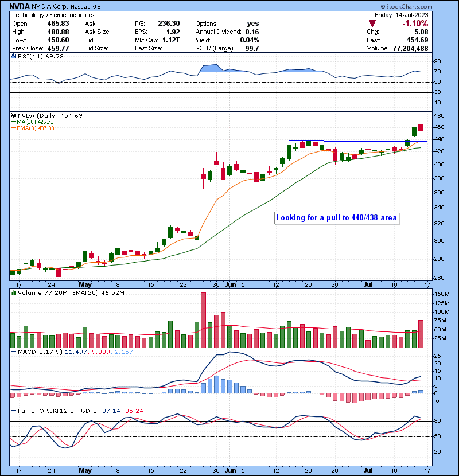The image size is (459, 476).
Task: Click the 'Looking for a pull' annotation box
Action: coord(336,218)
